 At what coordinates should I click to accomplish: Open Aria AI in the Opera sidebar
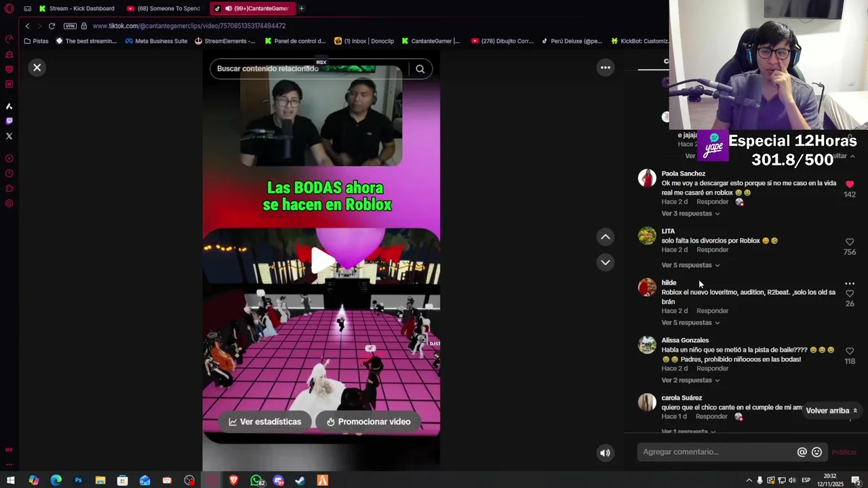pos(9,106)
